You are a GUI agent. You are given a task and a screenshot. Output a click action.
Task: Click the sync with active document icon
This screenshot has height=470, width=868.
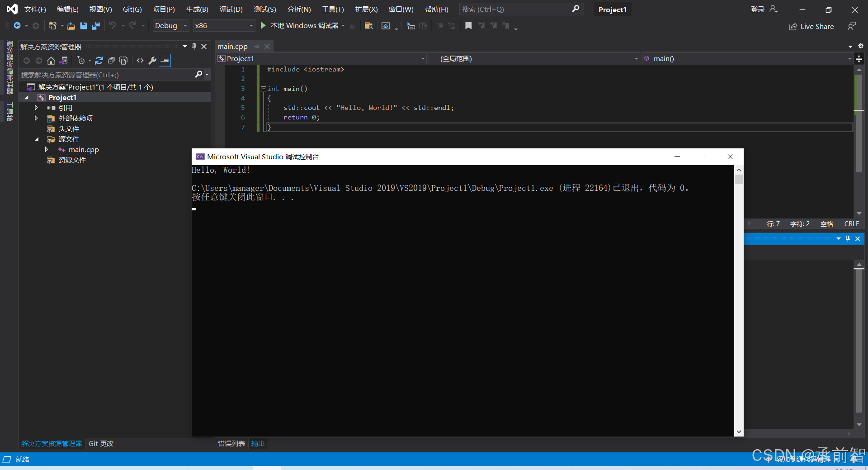pos(99,60)
